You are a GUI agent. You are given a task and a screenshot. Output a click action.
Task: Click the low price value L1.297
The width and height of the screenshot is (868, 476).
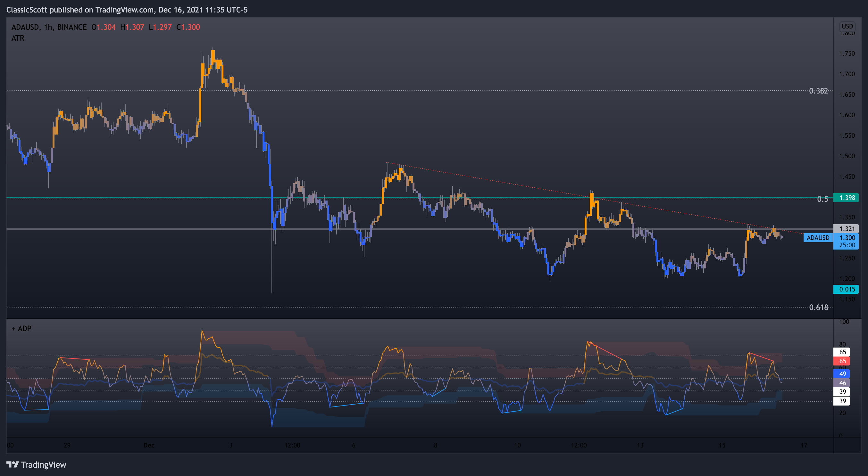click(160, 27)
